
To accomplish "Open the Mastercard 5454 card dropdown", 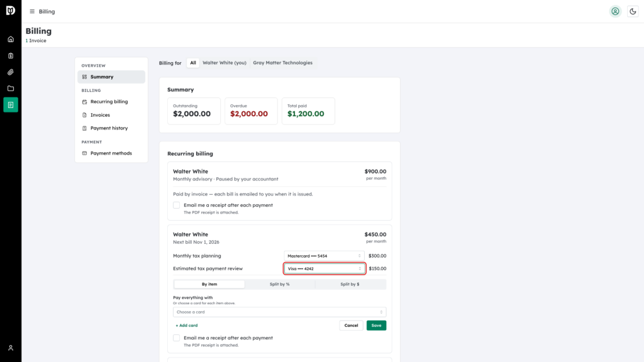I will coord(324,256).
